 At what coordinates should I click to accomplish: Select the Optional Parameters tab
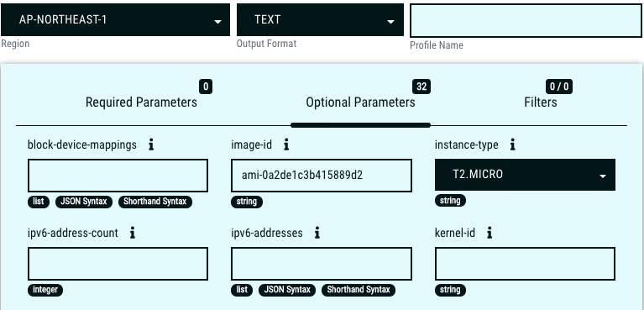pos(360,102)
